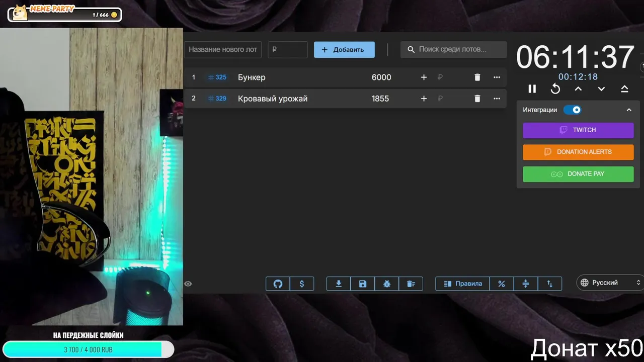Click the 1855 amount value
Screen dimensions: 644x362
[380, 99]
